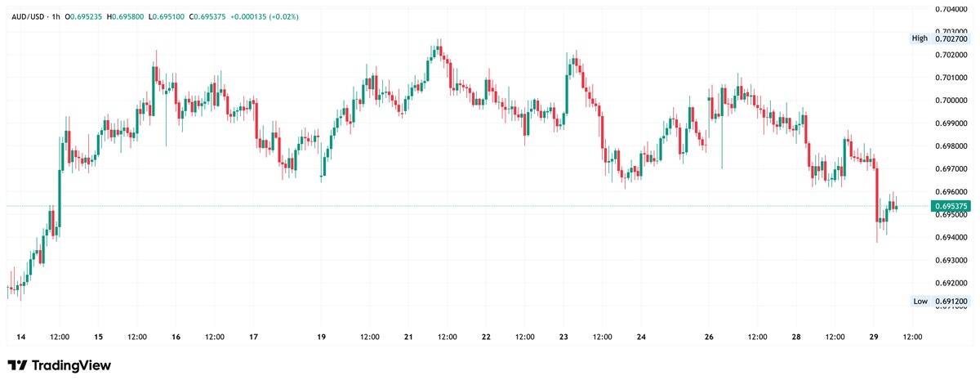This screenshot has width=980, height=385.
Task: Click date 21 on the time axis
Action: (x=409, y=337)
